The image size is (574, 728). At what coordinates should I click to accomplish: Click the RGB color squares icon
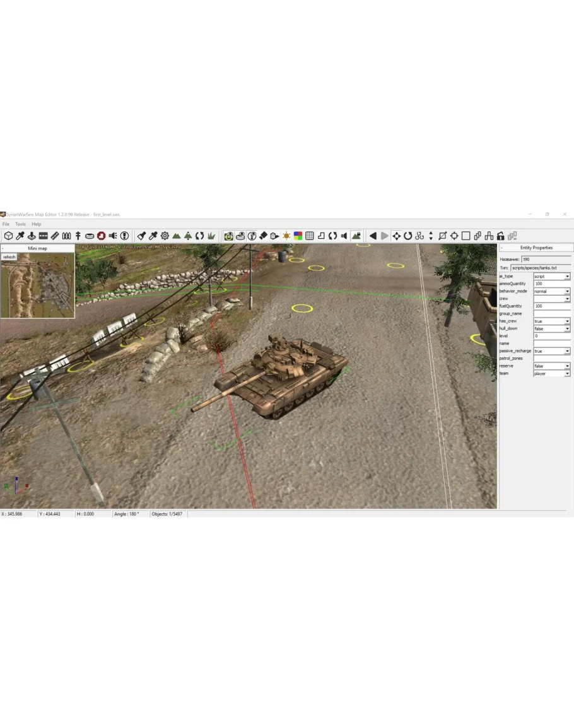298,236
